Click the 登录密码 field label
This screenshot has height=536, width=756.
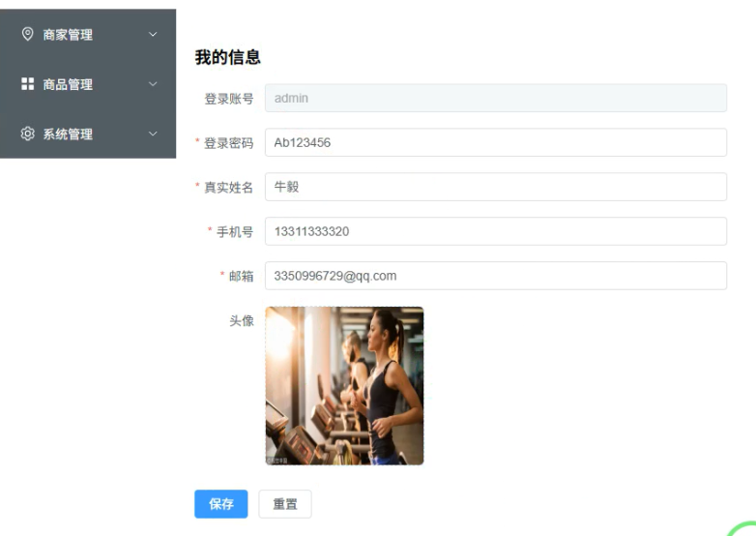point(229,143)
